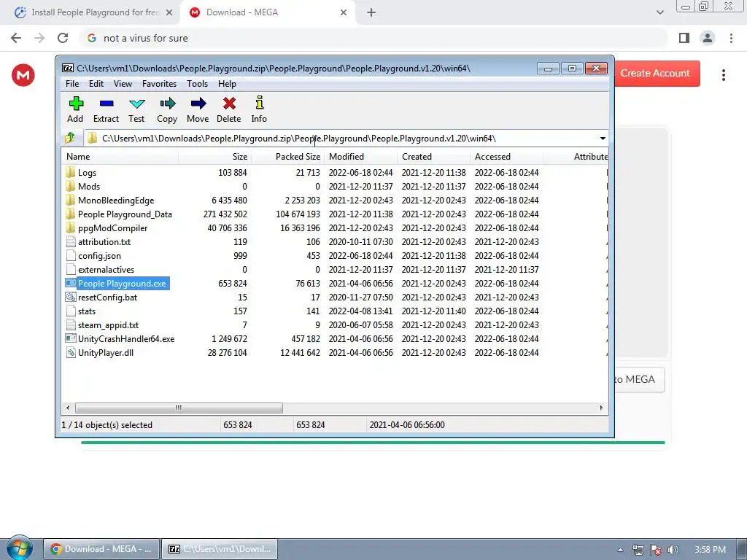
Task: Click the resetConfig.bat file icon
Action: coord(71,297)
